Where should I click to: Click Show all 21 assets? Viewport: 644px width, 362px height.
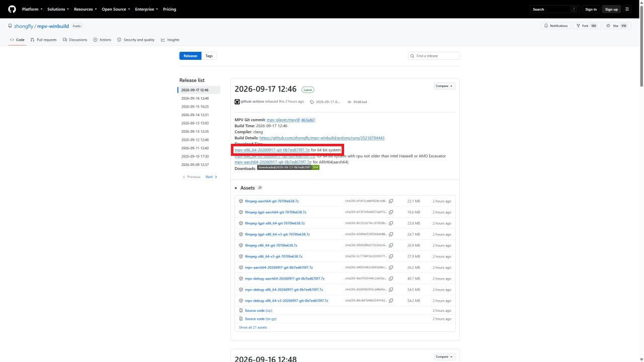point(253,327)
